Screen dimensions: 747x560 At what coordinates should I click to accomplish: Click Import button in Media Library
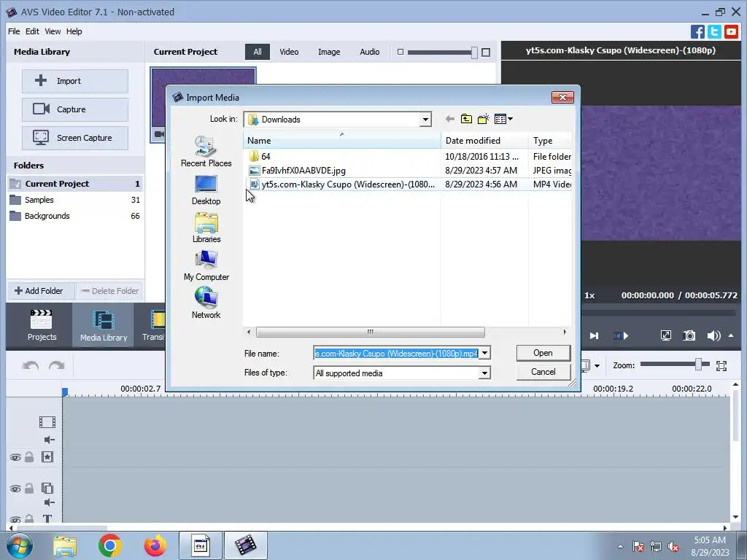(75, 81)
